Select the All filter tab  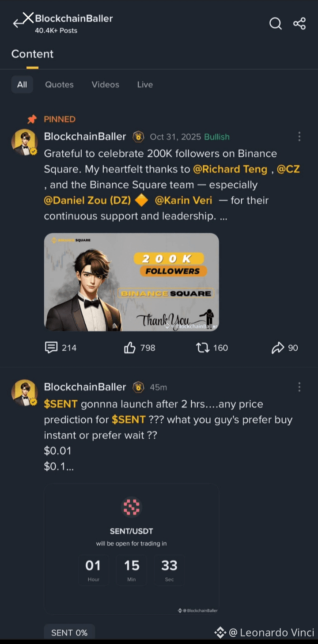coord(22,84)
